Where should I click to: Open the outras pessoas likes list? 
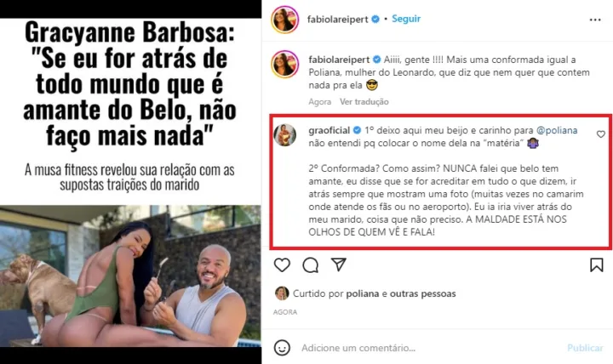point(422,293)
